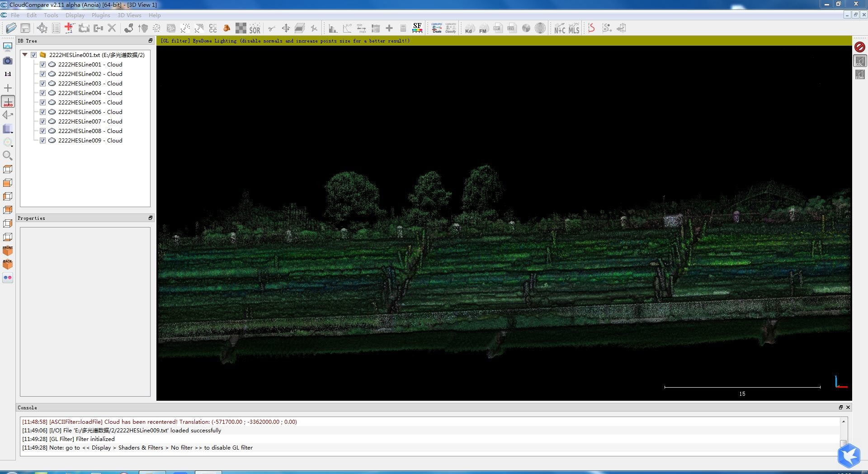This screenshot has width=868, height=474.
Task: Activate the point picking tool icon
Action: click(42, 28)
